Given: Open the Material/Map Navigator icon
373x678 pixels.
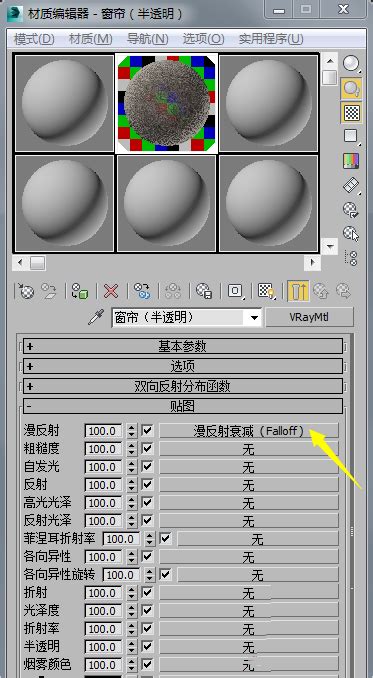Looking at the screenshot, I should tap(352, 258).
